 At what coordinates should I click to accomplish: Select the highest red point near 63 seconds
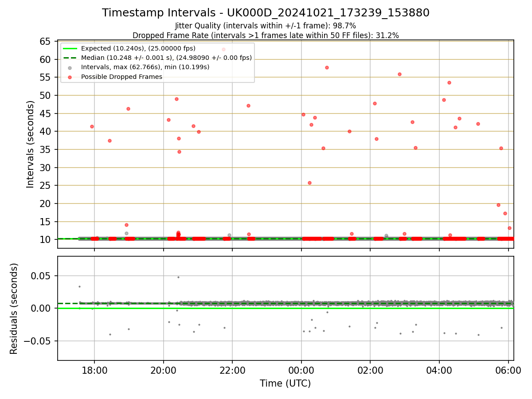tap(223, 49)
